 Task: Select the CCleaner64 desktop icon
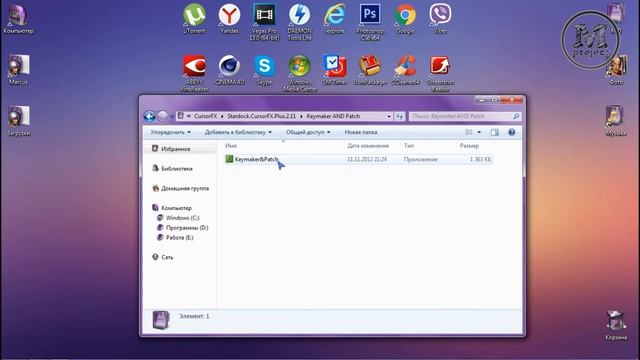click(x=405, y=70)
